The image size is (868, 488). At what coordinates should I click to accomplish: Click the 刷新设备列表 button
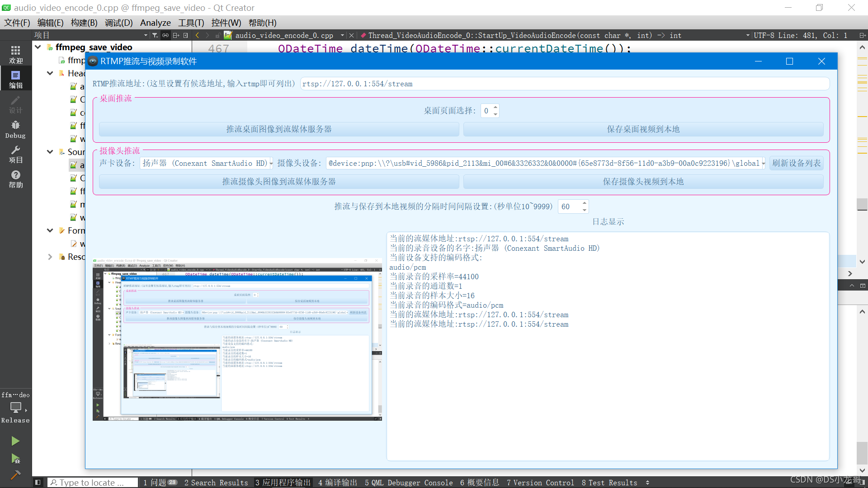[x=796, y=163]
